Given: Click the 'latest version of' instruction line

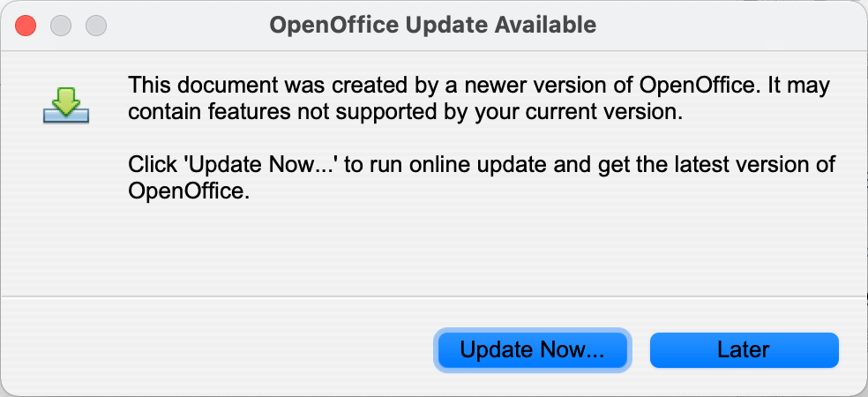Looking at the screenshot, I should (x=482, y=166).
